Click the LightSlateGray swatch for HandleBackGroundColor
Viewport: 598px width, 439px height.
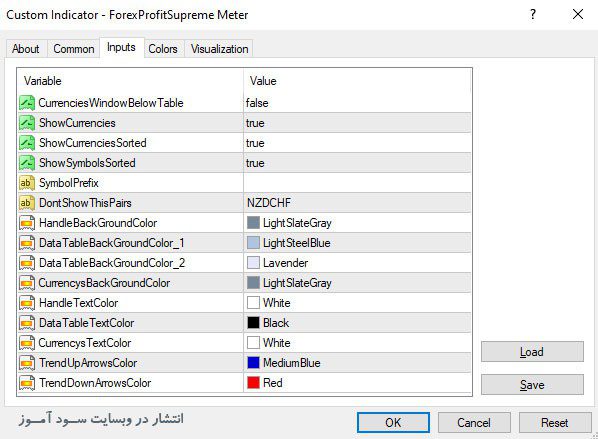[253, 223]
